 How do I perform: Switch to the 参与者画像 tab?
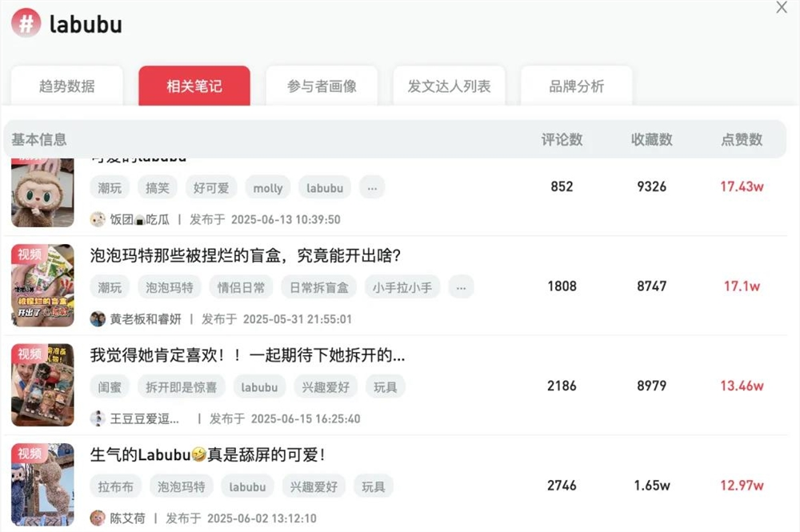pyautogui.click(x=322, y=84)
